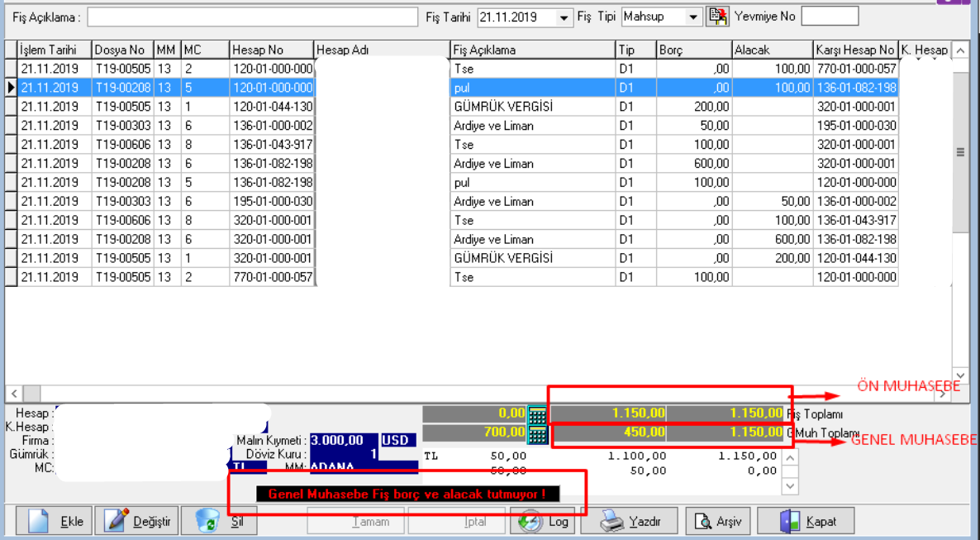Open the Fiş Tipi Mahsup dropdown arrow
The width and height of the screenshot is (980, 540).
[x=693, y=17]
